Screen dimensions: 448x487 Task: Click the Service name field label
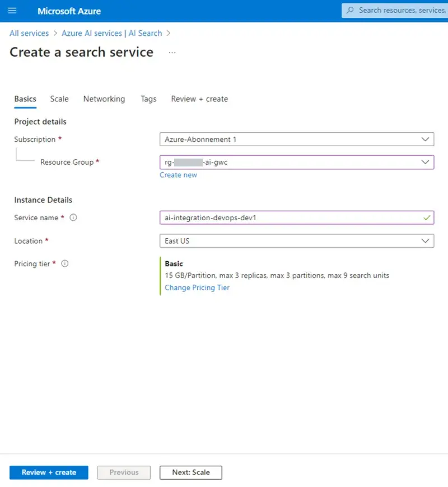pyautogui.click(x=36, y=218)
